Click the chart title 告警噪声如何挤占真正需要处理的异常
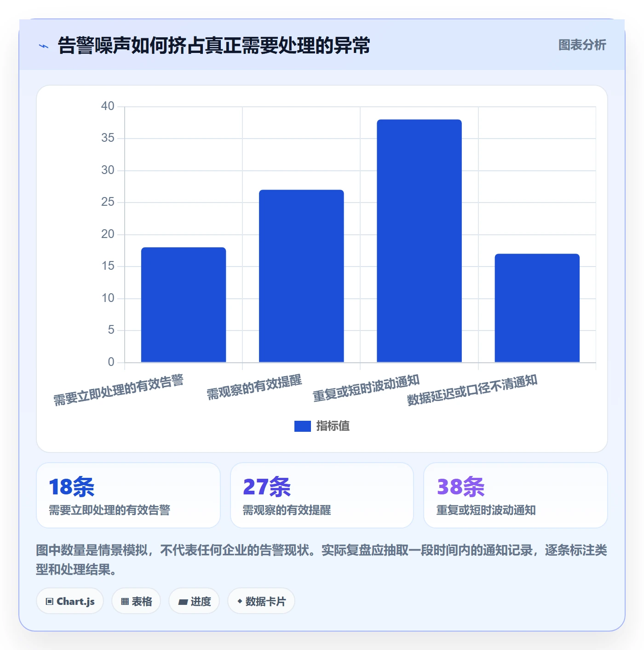The image size is (644, 650). [x=214, y=46]
